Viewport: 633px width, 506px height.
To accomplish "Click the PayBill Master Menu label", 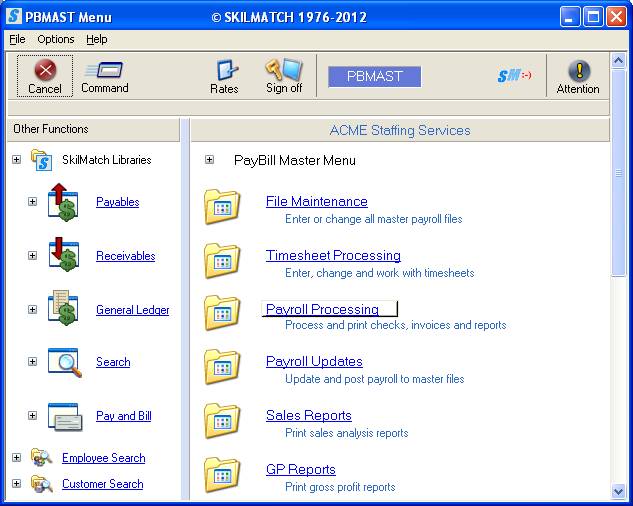I will [x=295, y=160].
